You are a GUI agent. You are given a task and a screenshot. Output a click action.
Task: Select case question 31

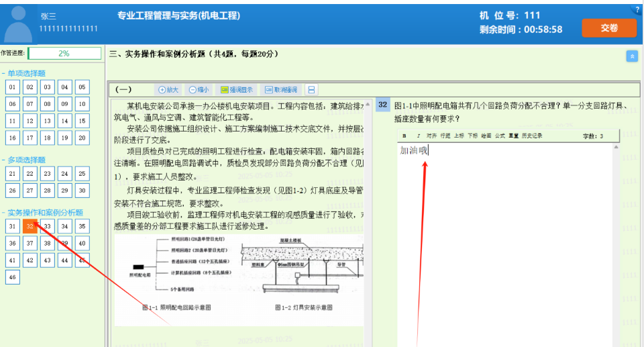click(x=12, y=227)
